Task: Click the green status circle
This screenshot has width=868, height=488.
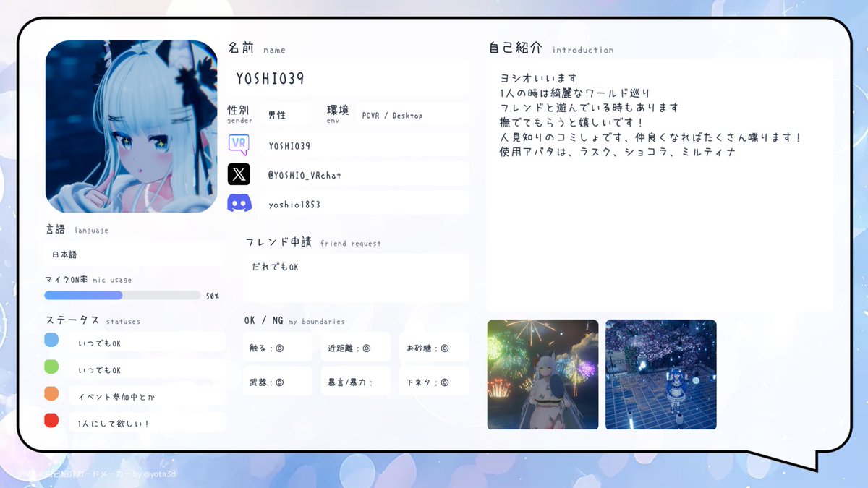Action: 51,367
